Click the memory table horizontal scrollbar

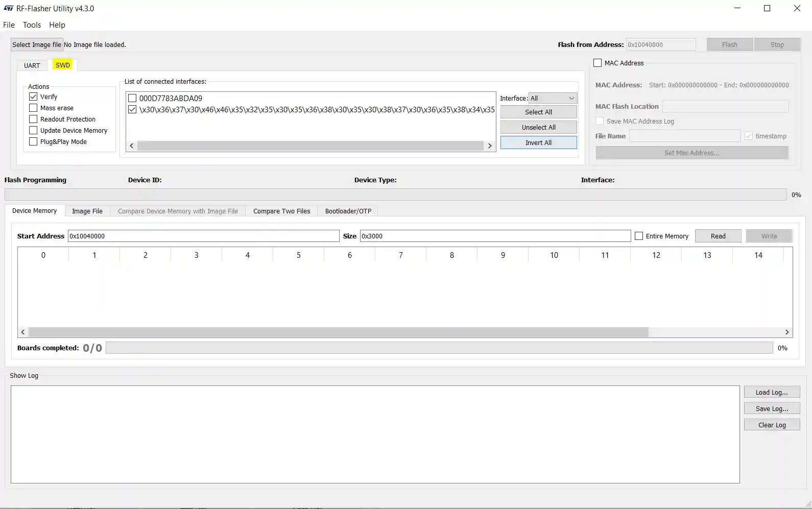click(x=338, y=332)
